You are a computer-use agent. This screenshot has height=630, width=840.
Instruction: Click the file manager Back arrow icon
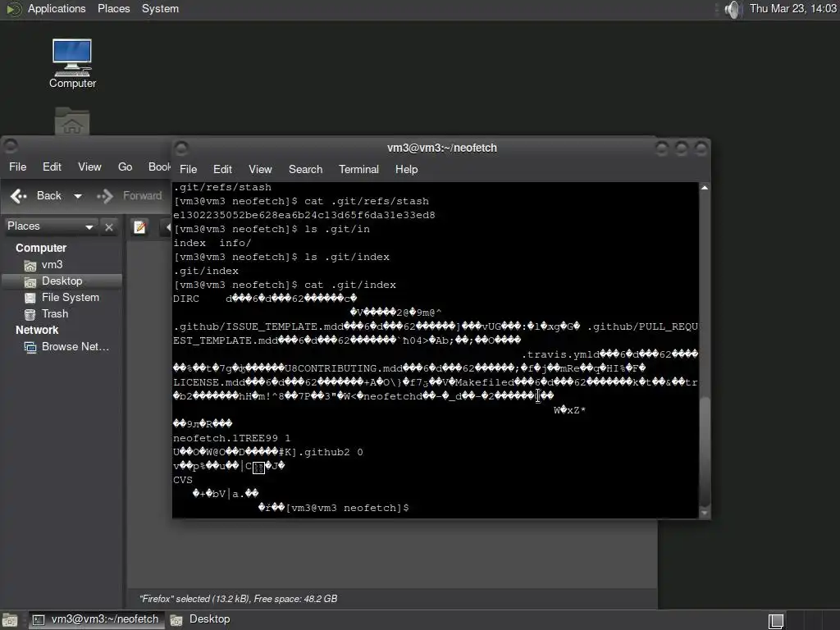coord(19,196)
